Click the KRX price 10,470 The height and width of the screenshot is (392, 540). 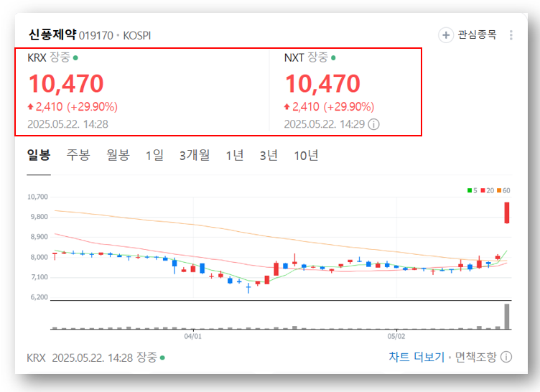click(66, 84)
